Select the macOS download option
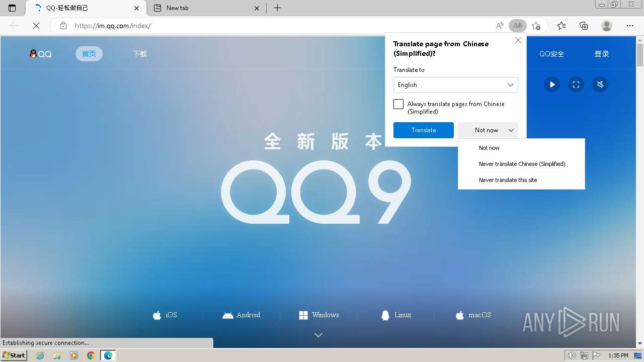644x362 pixels. pos(473,315)
